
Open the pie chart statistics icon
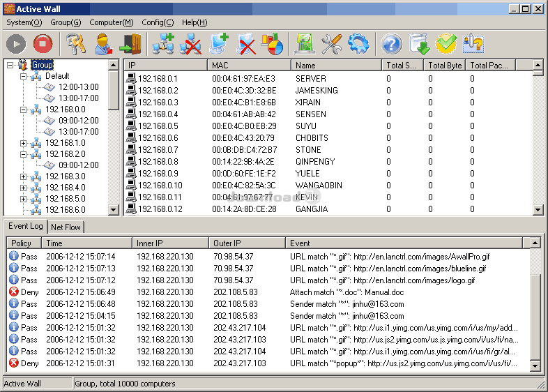coord(272,44)
